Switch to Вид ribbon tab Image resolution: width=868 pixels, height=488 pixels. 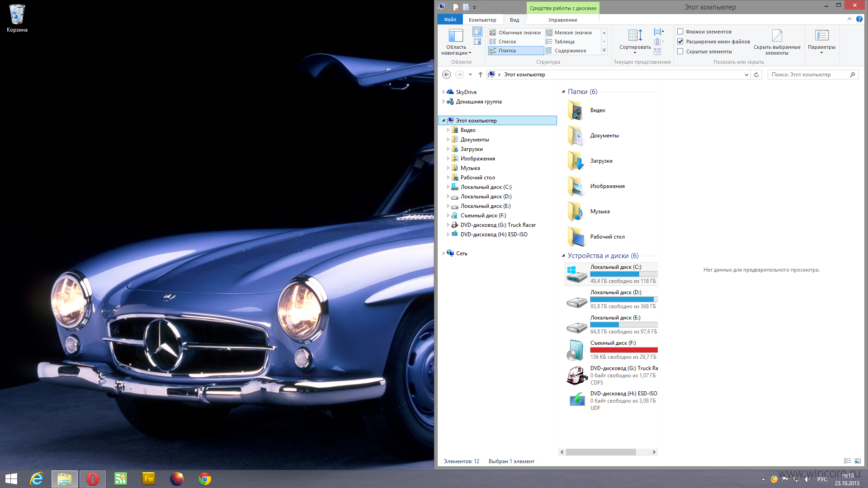click(x=514, y=20)
